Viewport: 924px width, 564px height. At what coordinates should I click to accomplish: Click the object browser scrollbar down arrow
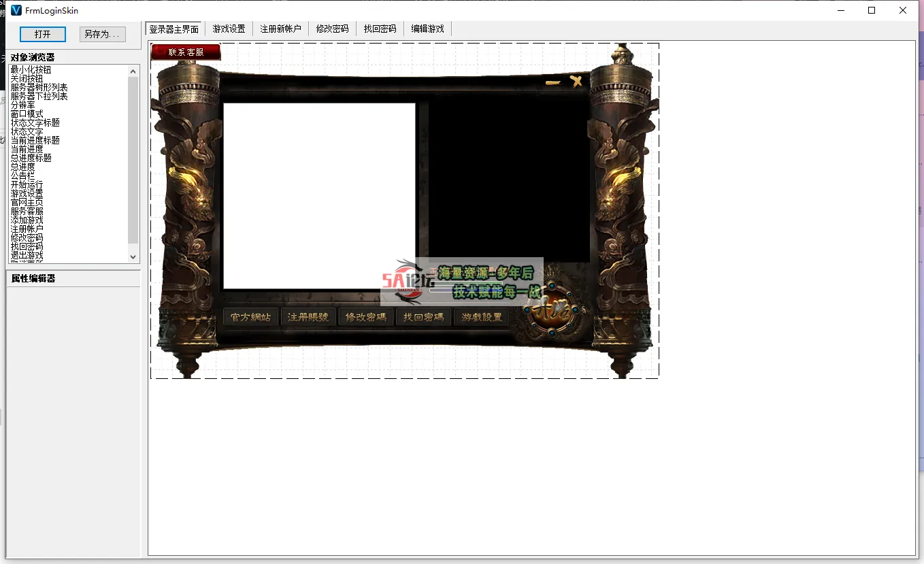[133, 256]
